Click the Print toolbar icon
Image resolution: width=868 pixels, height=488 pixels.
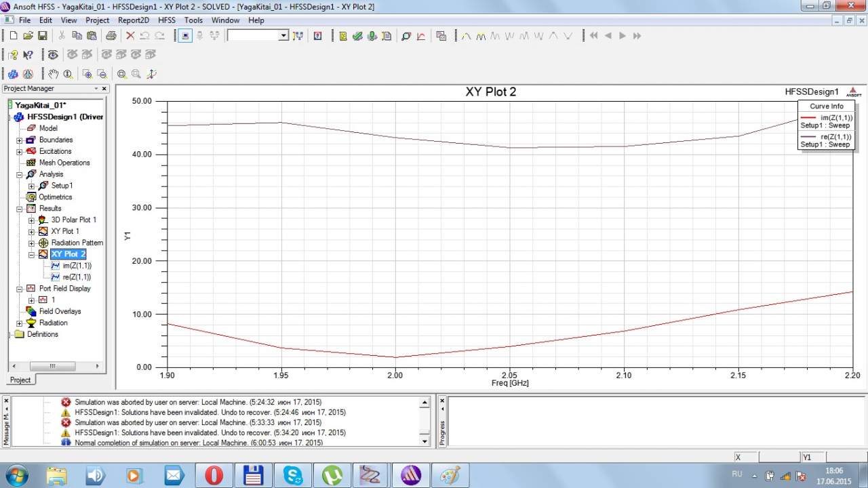point(111,36)
